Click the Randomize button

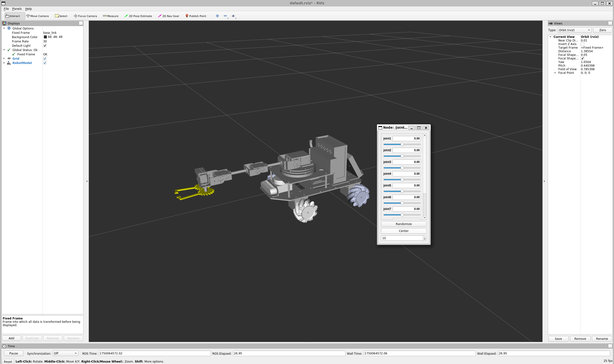coord(403,224)
